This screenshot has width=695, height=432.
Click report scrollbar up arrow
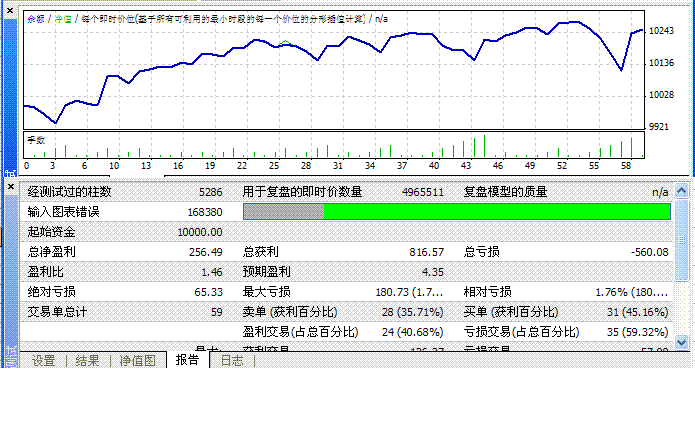click(x=681, y=191)
